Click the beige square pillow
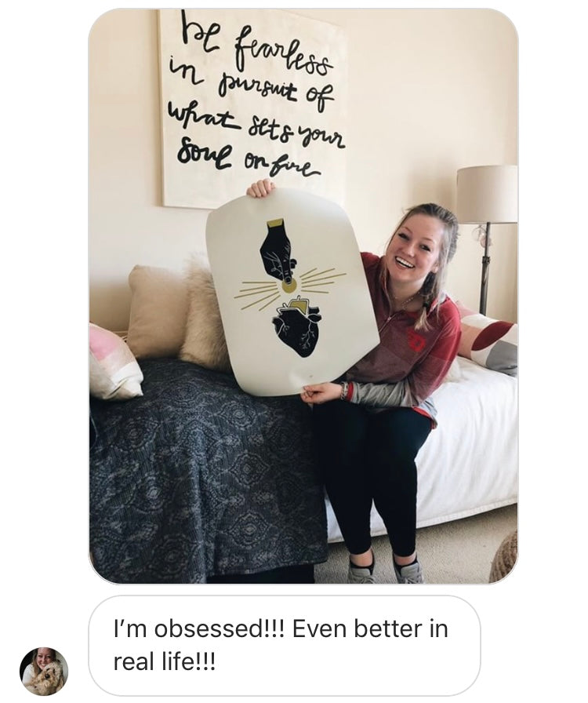Image resolution: width=588 pixels, height=703 pixels. pyautogui.click(x=157, y=312)
